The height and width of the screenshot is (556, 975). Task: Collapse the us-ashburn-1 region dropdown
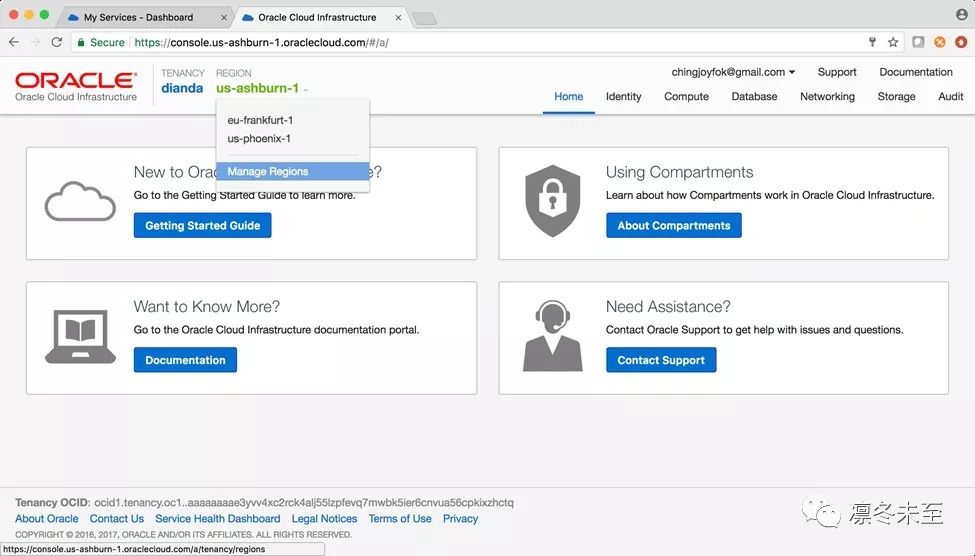click(x=262, y=88)
